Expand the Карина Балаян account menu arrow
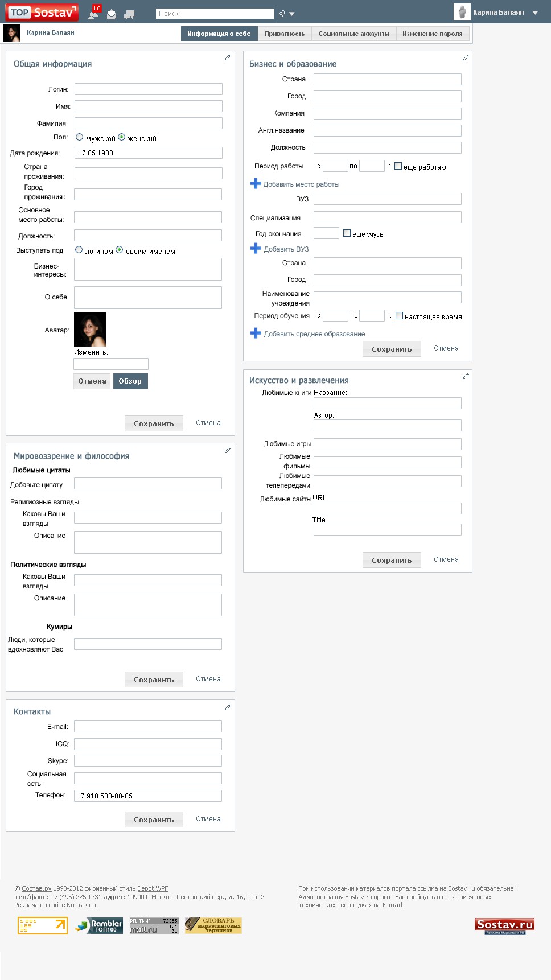The width and height of the screenshot is (551, 980). (x=535, y=13)
